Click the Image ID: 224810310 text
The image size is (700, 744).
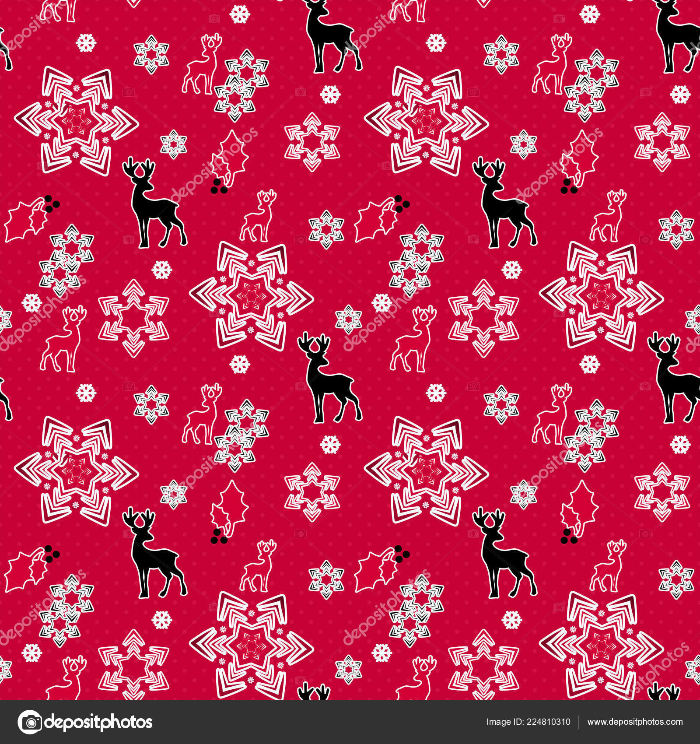point(528,722)
